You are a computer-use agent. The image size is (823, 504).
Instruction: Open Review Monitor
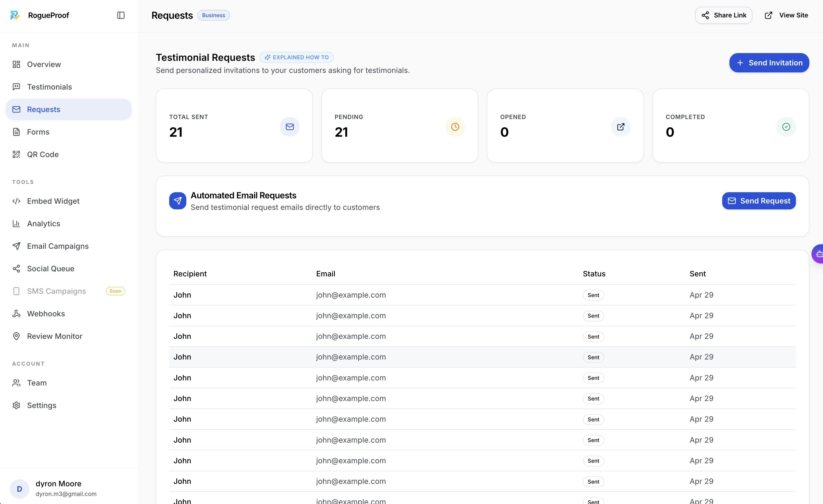68,336
